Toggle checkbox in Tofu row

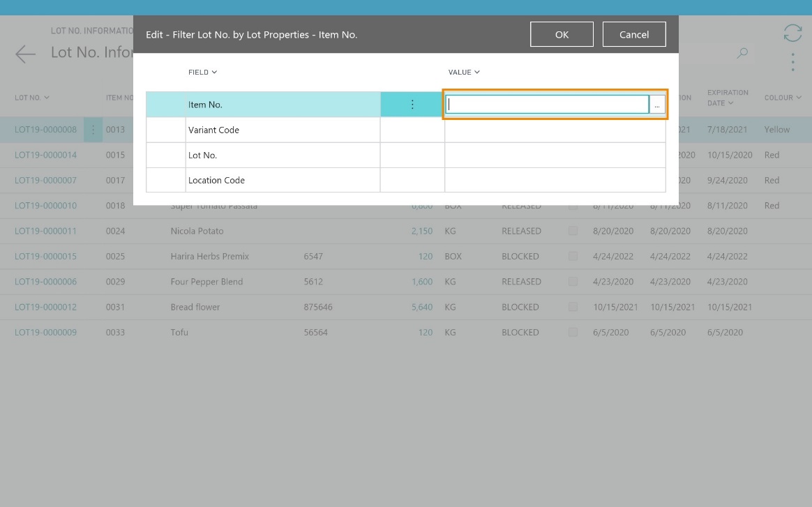(x=573, y=333)
